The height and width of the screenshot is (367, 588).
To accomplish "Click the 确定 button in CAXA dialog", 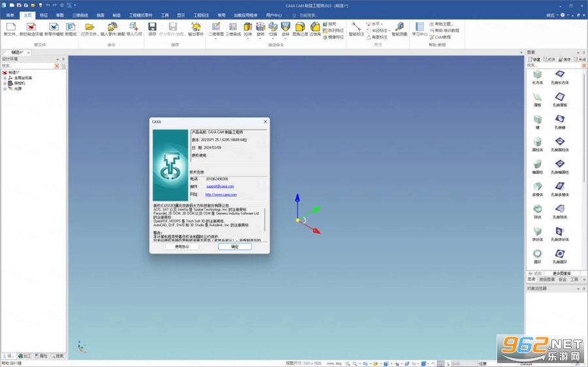I will (235, 247).
